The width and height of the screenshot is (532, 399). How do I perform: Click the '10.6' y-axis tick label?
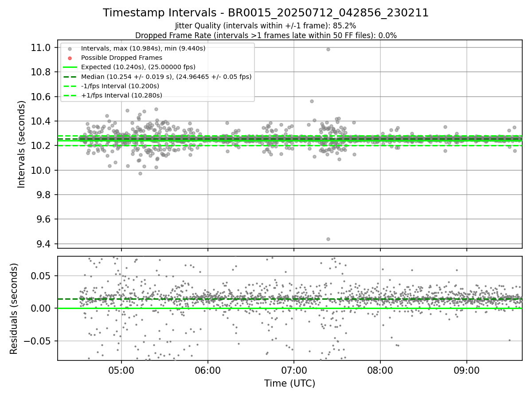[41, 97]
